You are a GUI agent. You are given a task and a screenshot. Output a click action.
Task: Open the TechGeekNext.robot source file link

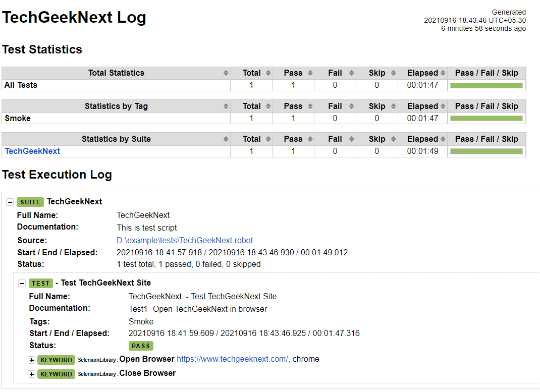point(185,240)
